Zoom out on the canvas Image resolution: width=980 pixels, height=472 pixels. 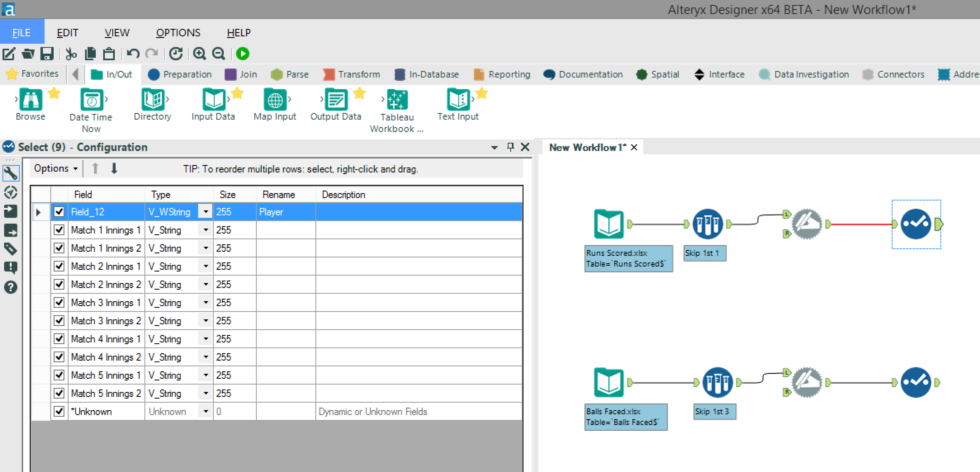(x=218, y=54)
